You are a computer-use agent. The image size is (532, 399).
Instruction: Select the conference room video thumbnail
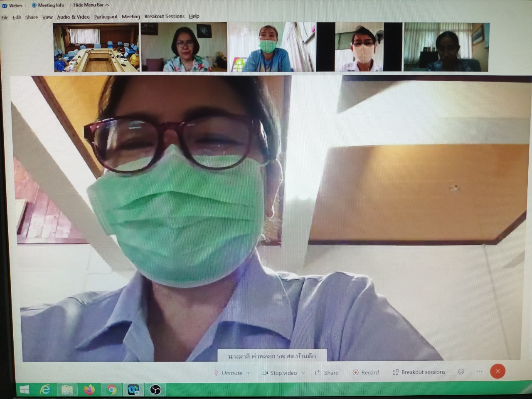point(96,47)
